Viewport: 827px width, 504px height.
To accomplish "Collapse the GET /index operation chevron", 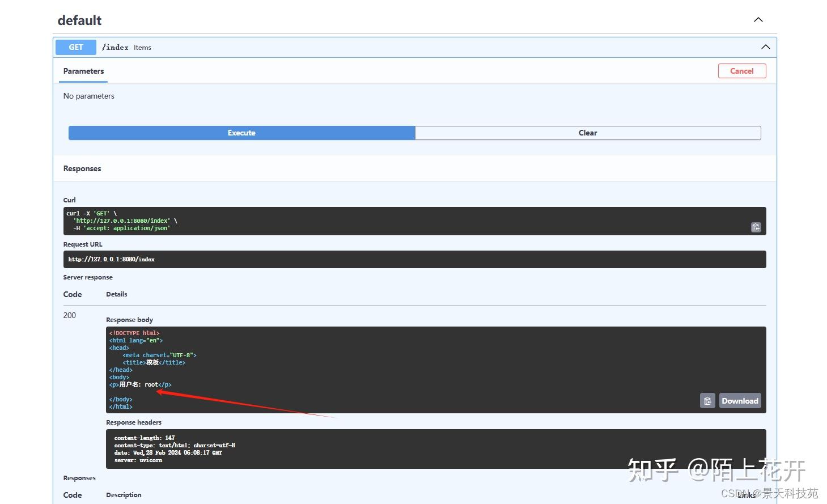I will pyautogui.click(x=765, y=47).
